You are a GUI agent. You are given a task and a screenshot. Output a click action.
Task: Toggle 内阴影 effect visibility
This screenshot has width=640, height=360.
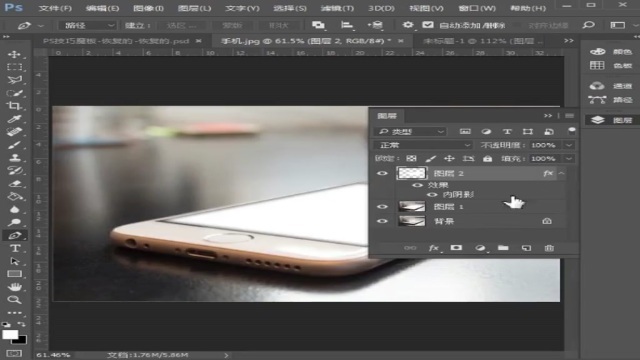click(x=432, y=195)
